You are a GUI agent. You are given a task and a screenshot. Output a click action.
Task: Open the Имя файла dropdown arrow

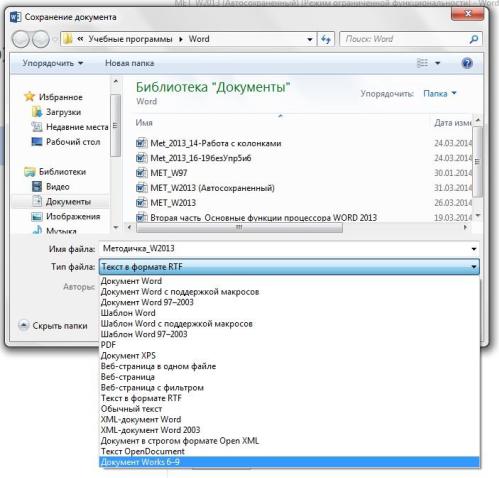point(474,249)
